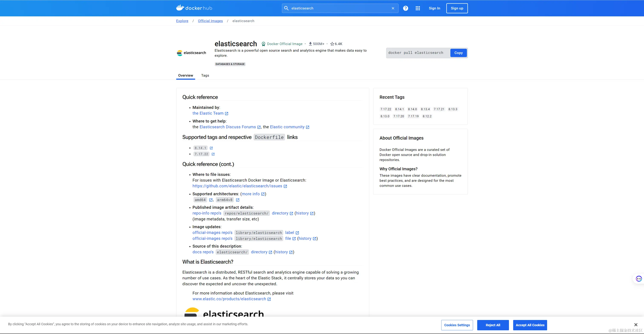Open external link icon after Elastic Team
Screen dimensions: 644x334
227,113
